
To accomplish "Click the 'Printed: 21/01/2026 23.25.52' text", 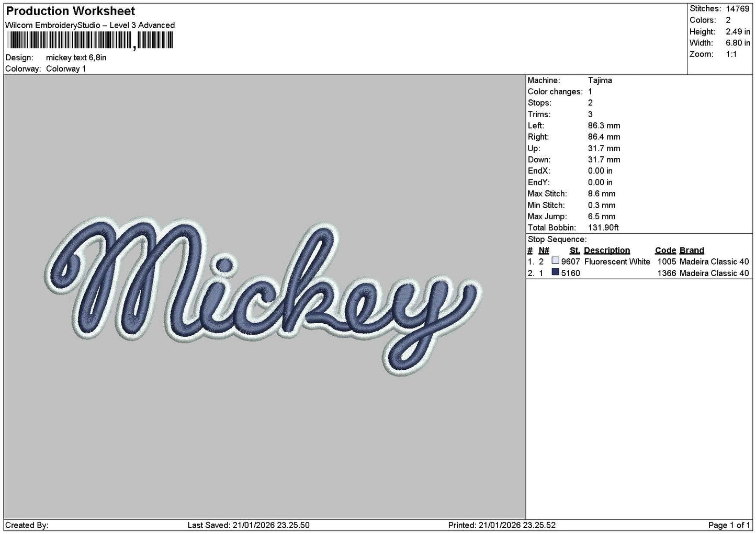I will tap(502, 525).
